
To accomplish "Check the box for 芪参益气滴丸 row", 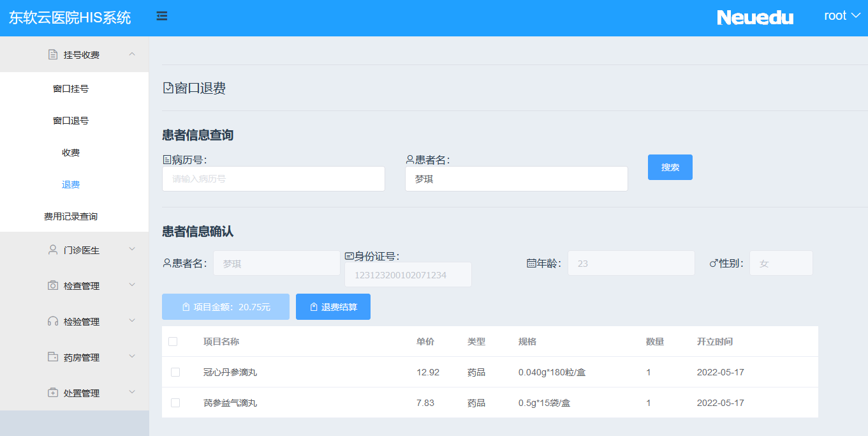I will coord(175,403).
